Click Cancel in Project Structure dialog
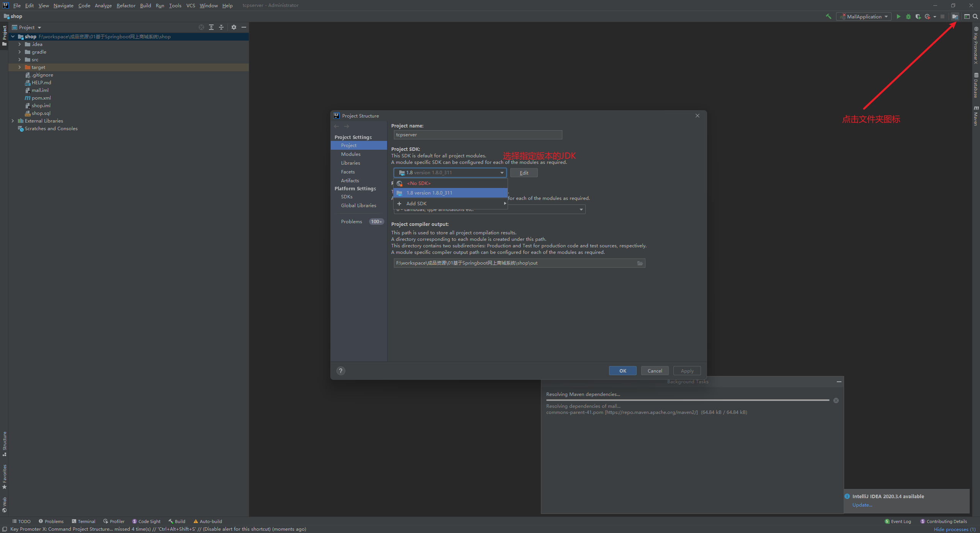This screenshot has height=533, width=980. click(655, 371)
